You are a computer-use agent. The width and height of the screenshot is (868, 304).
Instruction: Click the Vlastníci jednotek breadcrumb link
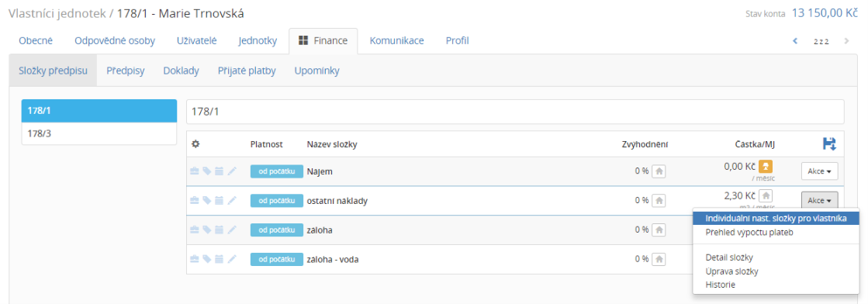57,13
